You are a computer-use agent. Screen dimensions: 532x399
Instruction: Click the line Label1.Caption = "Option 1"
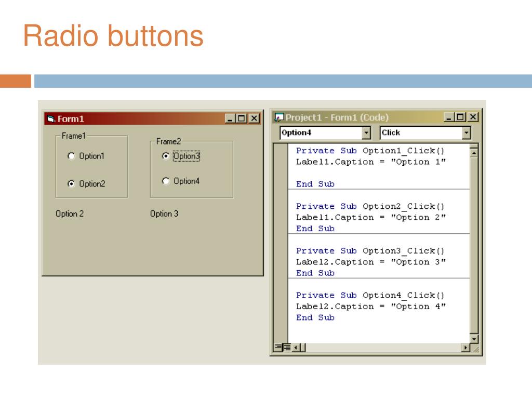pyautogui.click(x=370, y=162)
